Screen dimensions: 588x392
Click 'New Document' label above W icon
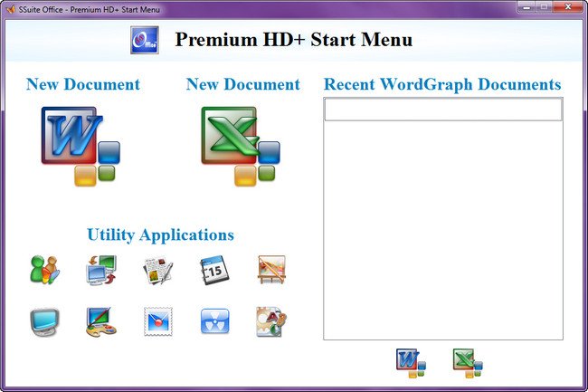click(x=83, y=84)
